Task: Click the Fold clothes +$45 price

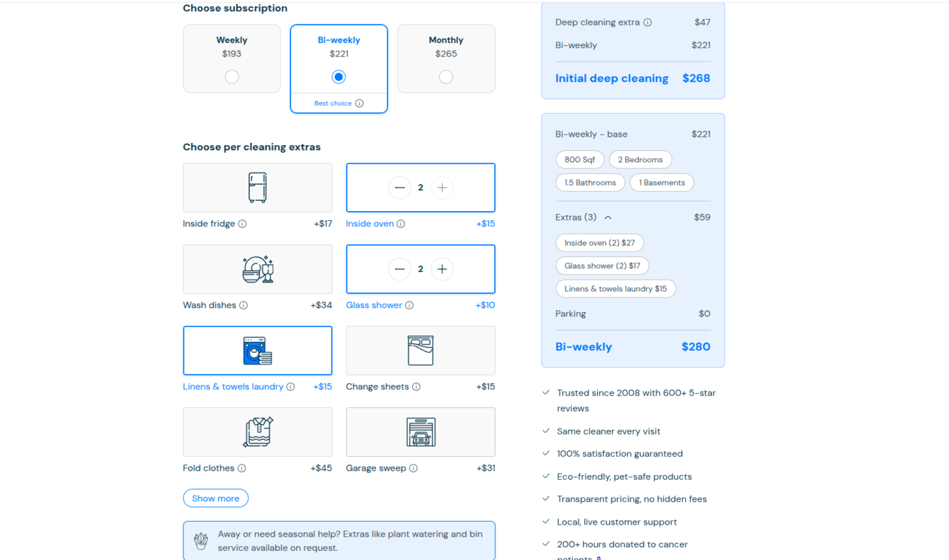Action: tap(322, 468)
